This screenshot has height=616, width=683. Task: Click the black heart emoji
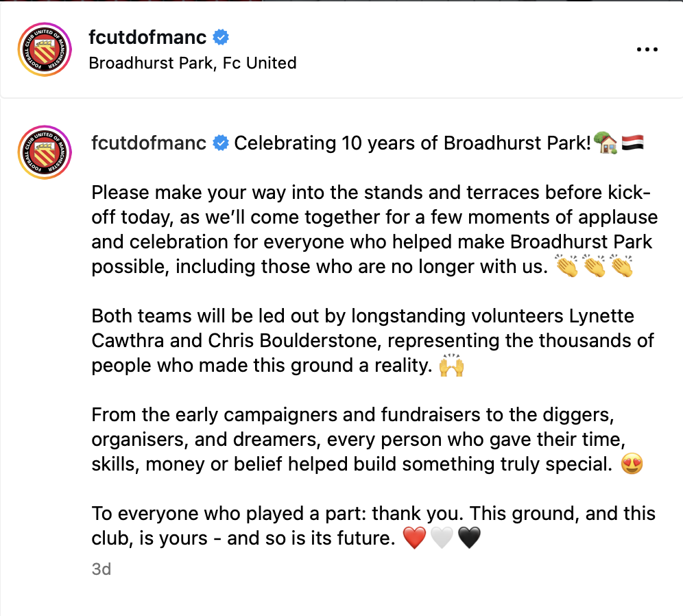click(x=468, y=539)
